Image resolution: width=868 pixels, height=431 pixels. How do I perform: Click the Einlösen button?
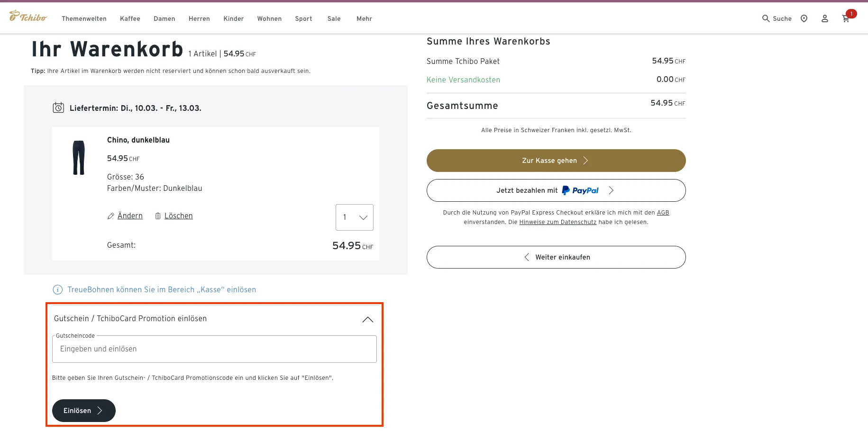tap(83, 411)
